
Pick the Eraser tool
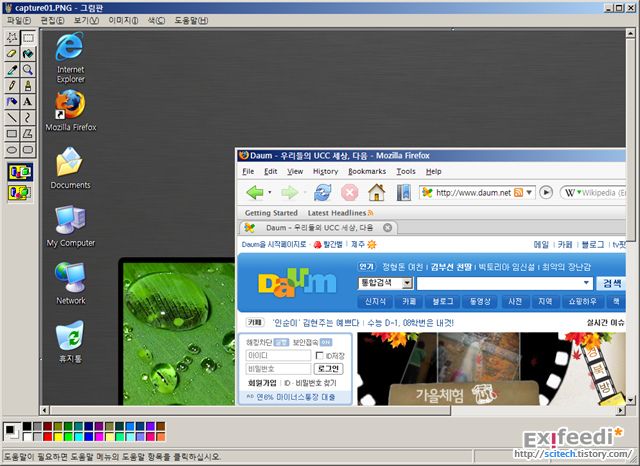click(x=12, y=54)
